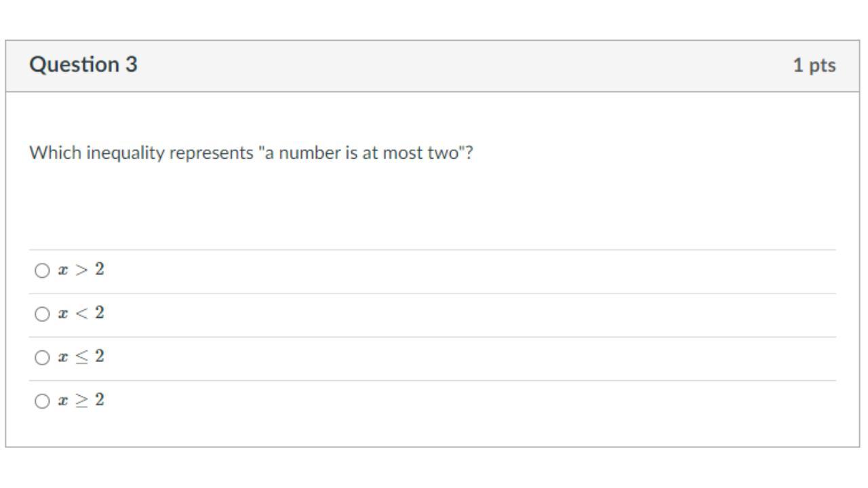
Task: Click the answer label text 'x < 2'
Action: [x=81, y=313]
